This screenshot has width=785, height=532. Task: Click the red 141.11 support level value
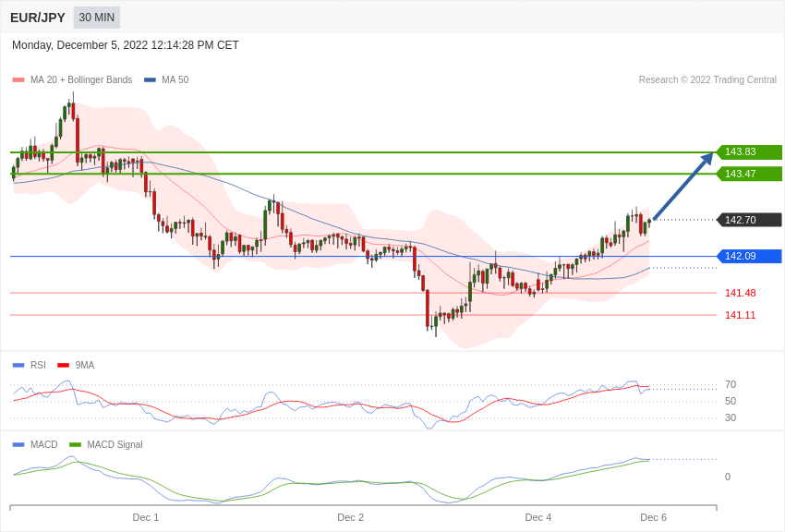(x=741, y=315)
